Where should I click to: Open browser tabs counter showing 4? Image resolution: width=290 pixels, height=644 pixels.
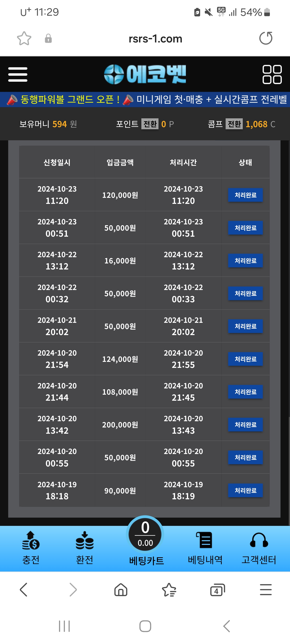(217, 590)
